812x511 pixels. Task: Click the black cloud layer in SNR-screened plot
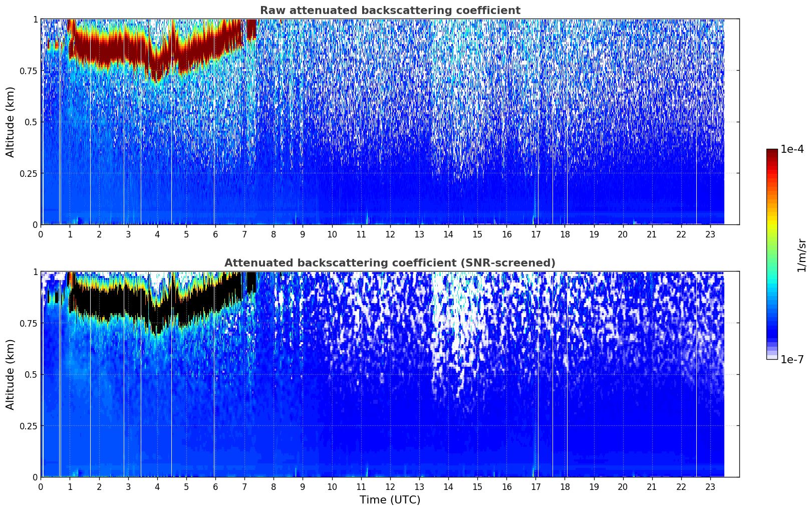click(x=125, y=301)
